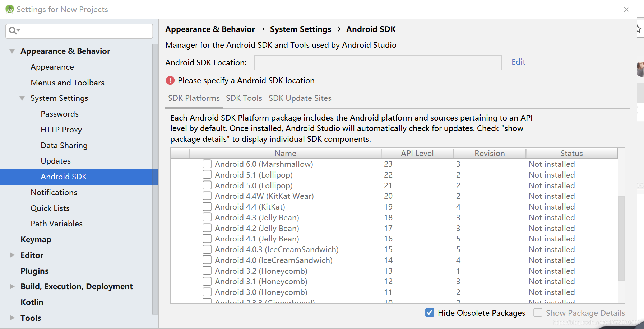Check the Android 3.1 (Honeycomb) checkbox

tap(207, 281)
